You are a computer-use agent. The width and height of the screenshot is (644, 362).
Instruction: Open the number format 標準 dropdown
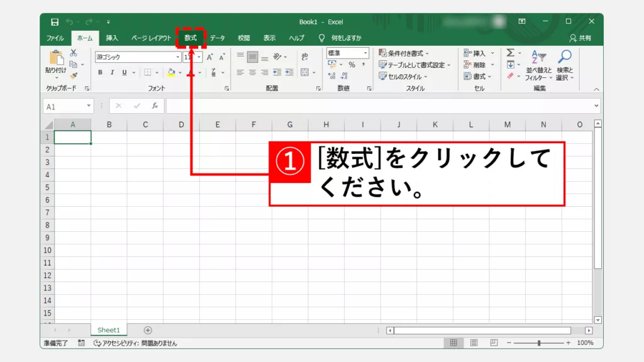tap(365, 53)
